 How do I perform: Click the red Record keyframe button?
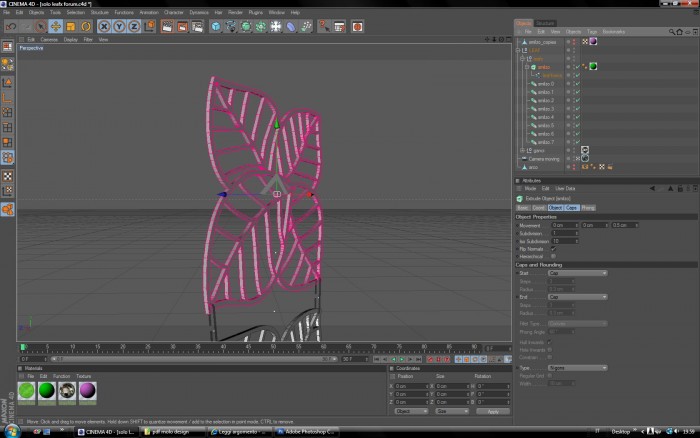pyautogui.click(x=430, y=359)
